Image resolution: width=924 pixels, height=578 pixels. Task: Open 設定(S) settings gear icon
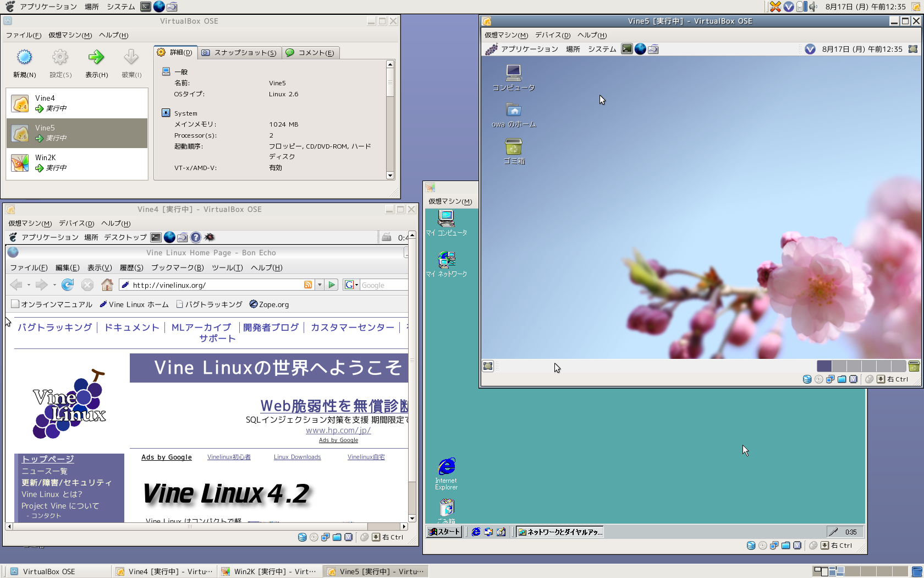tap(60, 58)
